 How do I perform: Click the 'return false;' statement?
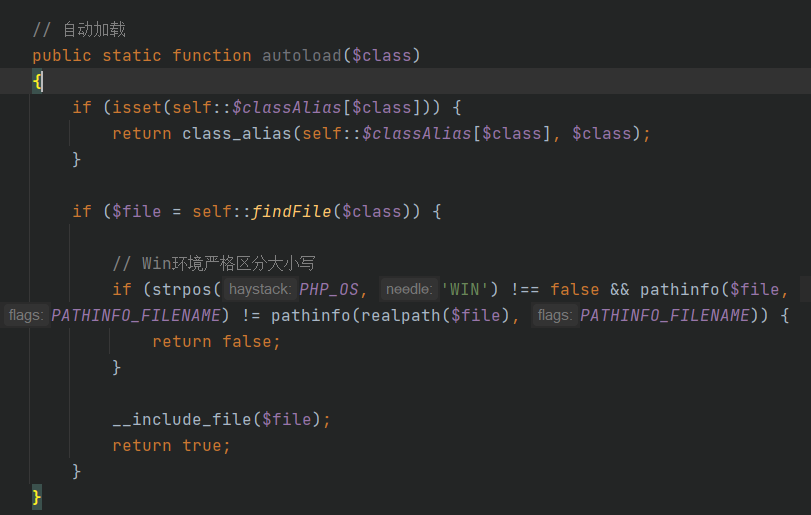216,341
